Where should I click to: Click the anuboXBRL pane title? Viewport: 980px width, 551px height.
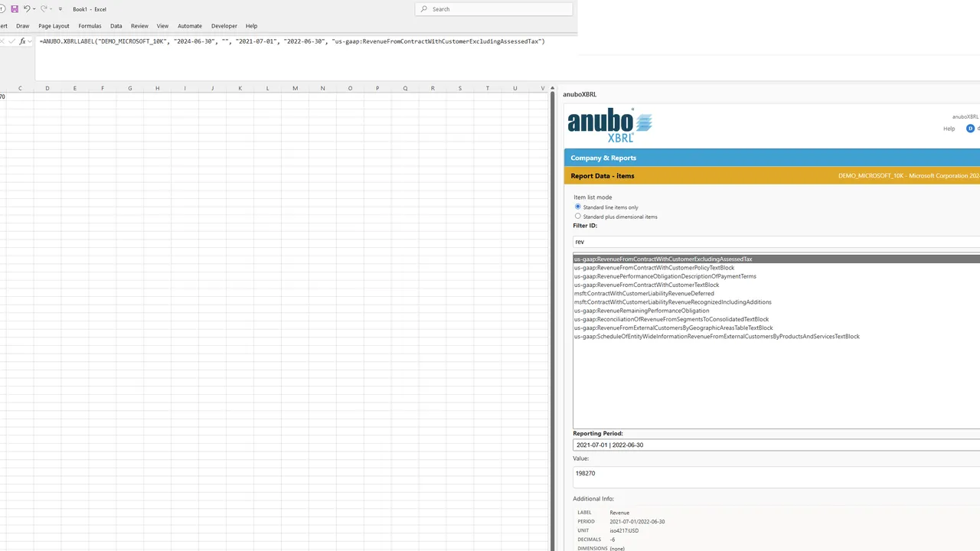click(x=580, y=95)
